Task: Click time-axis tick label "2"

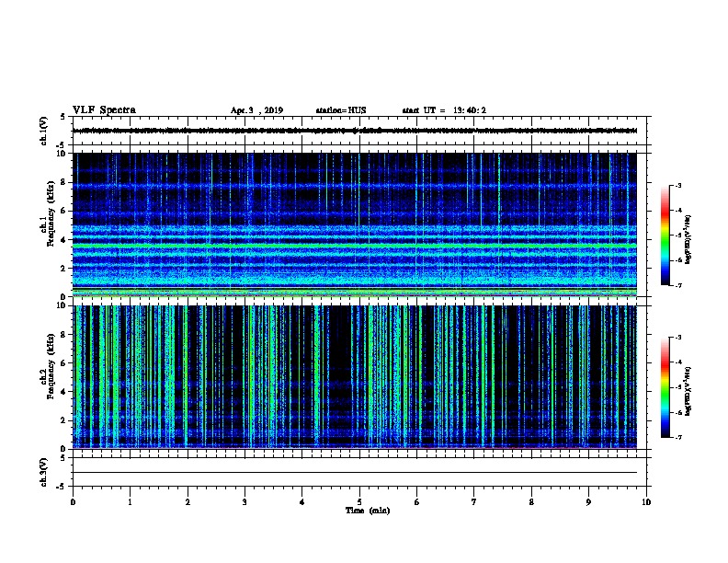Action: pos(188,502)
